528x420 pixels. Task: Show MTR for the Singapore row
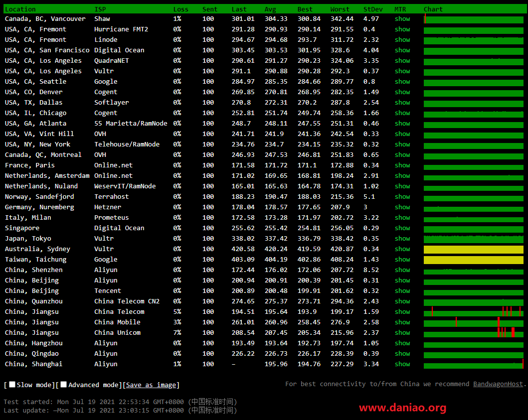pos(402,228)
